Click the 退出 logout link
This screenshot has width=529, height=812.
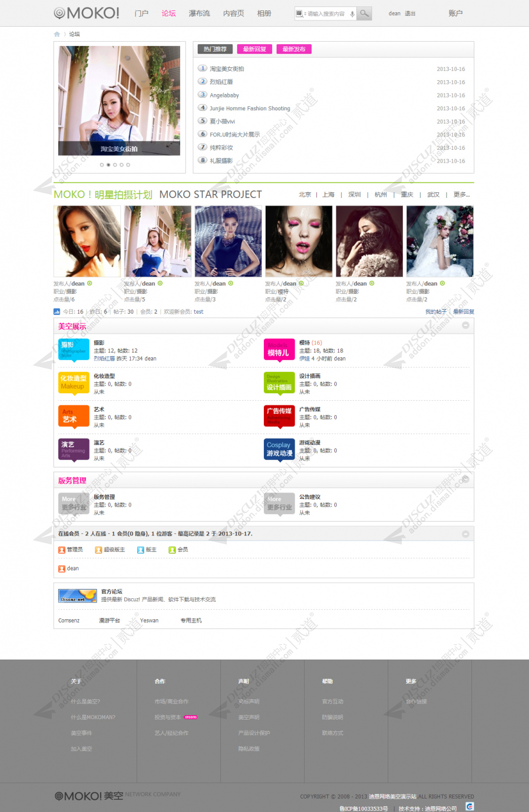point(410,13)
